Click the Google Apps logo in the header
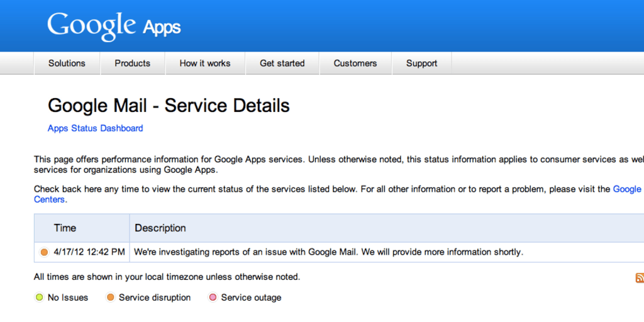The image size is (644, 322). point(114,26)
